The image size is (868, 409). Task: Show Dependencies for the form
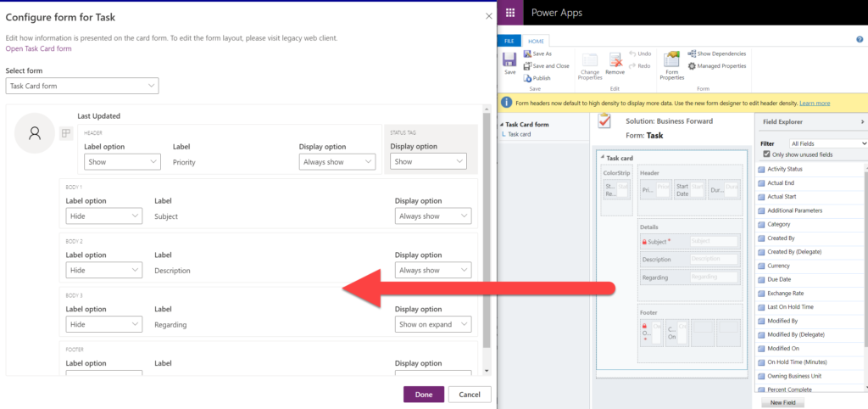tap(717, 53)
